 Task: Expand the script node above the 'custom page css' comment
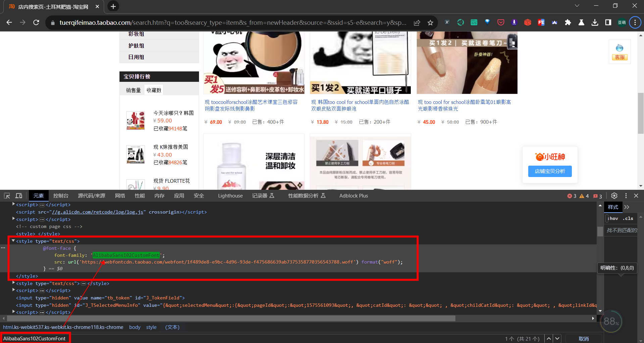(13, 219)
